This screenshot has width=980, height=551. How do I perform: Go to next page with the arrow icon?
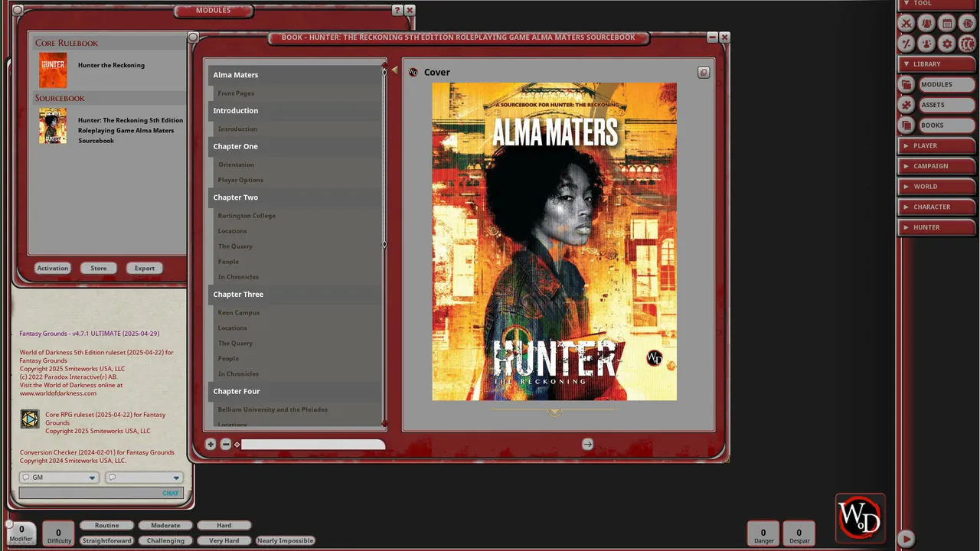[x=587, y=444]
